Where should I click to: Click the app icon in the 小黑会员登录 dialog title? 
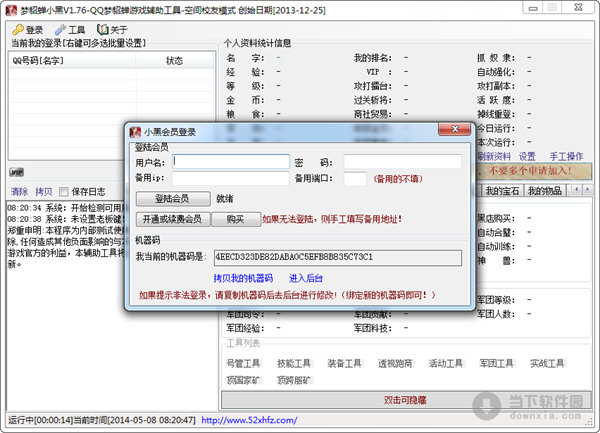[x=135, y=132]
